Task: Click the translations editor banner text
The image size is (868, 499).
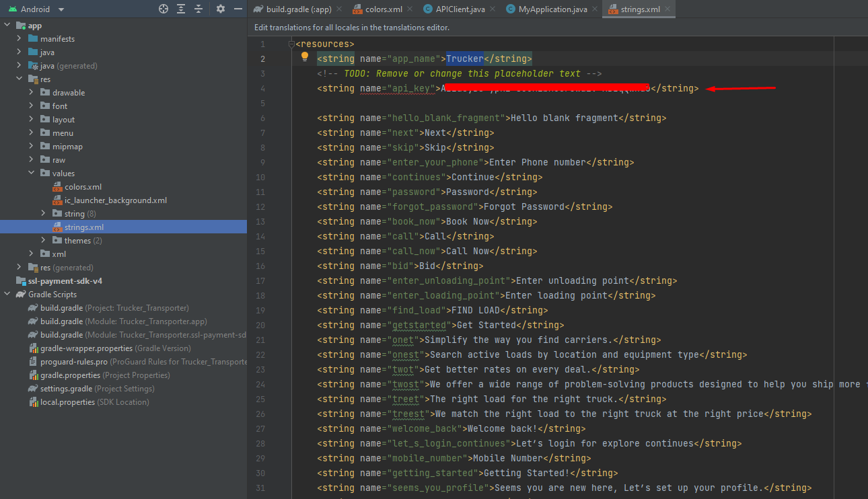Action: click(351, 28)
